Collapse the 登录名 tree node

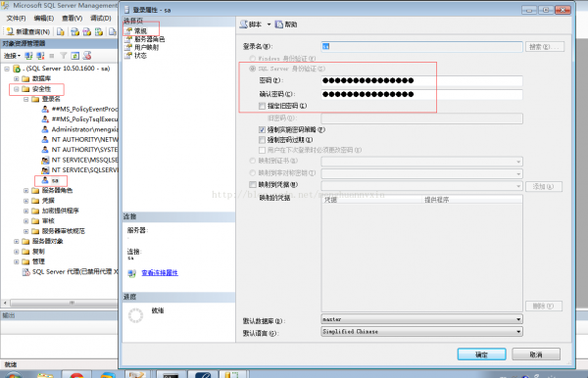25,99
